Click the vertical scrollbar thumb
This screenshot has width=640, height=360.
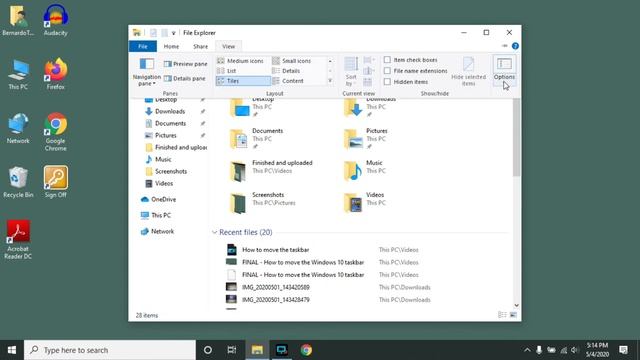pos(516,137)
